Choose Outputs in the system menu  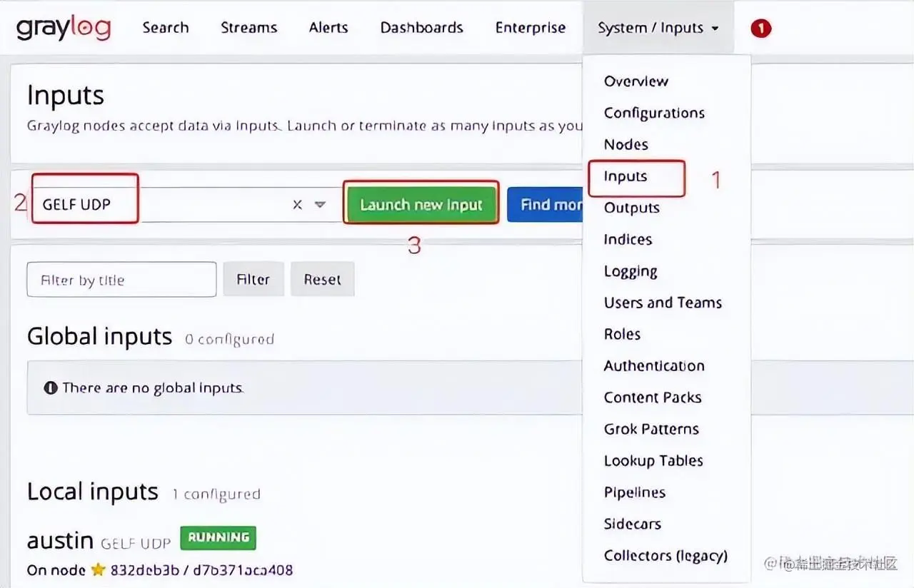[631, 208]
